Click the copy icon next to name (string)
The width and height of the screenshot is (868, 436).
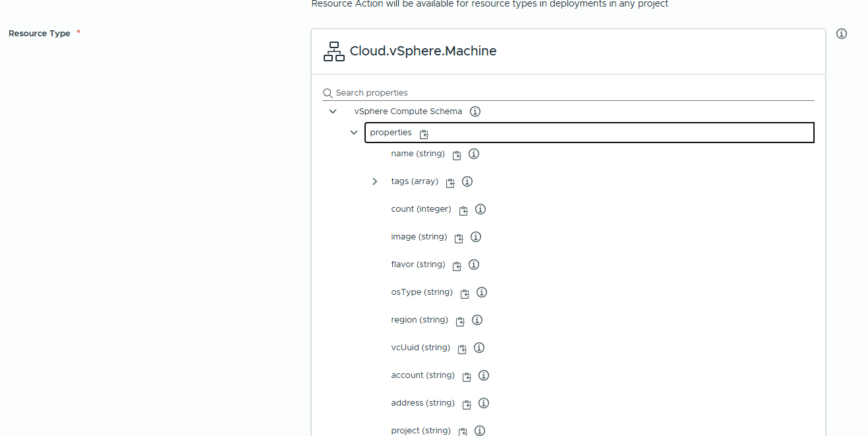[457, 155]
